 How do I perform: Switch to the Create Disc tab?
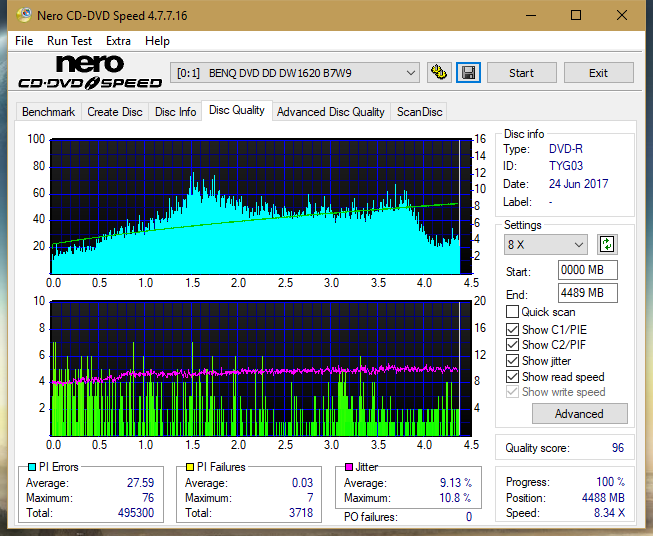pyautogui.click(x=115, y=112)
